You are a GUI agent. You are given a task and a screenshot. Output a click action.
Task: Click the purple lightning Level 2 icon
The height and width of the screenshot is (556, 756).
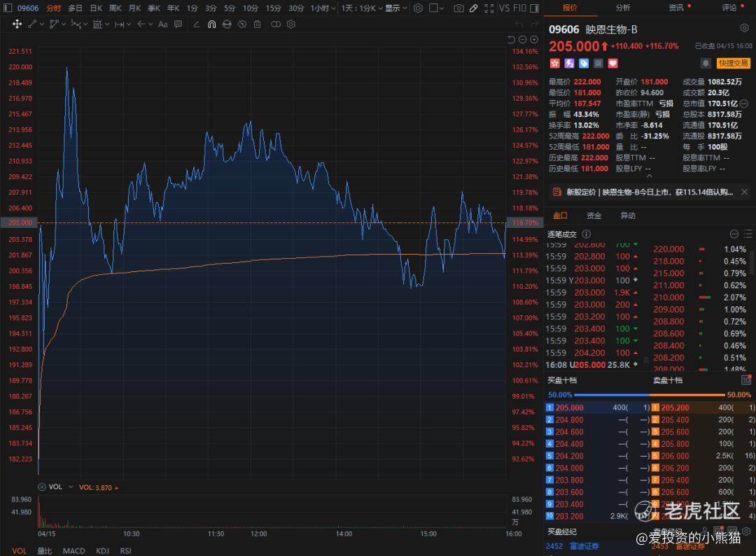(569, 64)
